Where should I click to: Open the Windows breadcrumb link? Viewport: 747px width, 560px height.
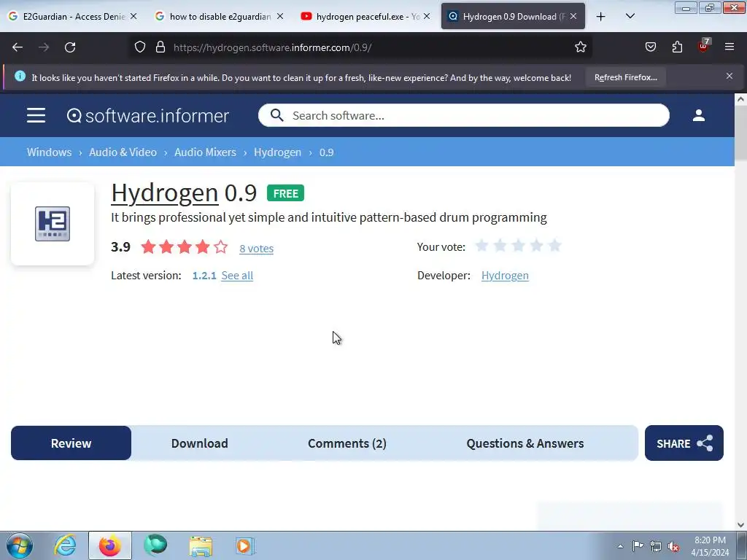tap(49, 152)
